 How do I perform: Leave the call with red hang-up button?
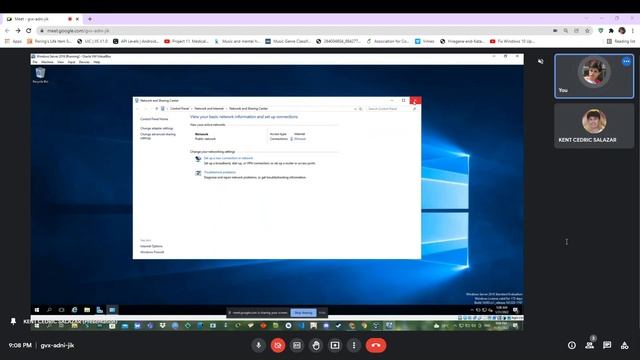376,345
